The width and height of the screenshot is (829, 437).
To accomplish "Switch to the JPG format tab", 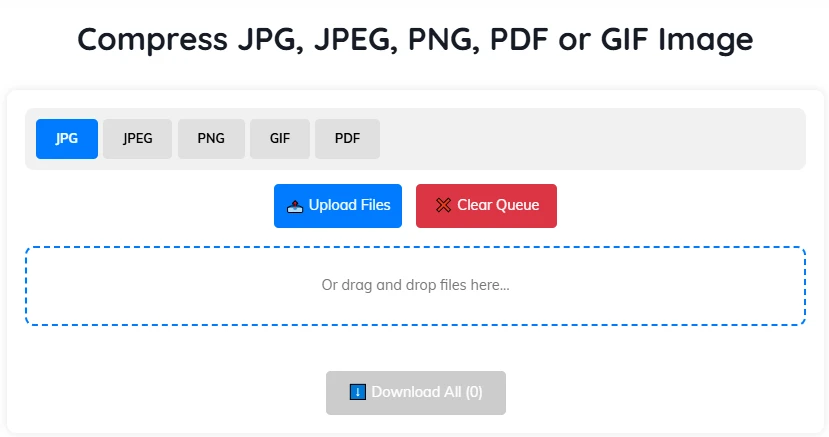I will coord(67,139).
